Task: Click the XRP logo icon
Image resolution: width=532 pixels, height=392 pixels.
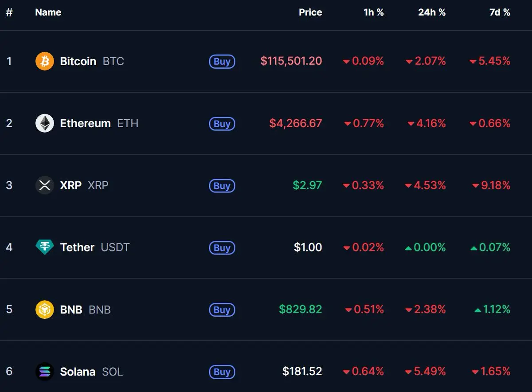Action: pos(44,185)
